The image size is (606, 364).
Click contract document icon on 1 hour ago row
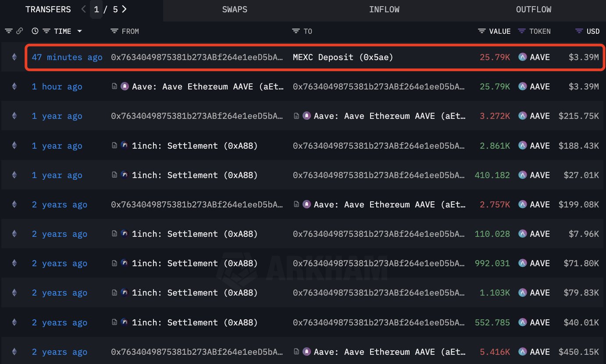pos(115,86)
